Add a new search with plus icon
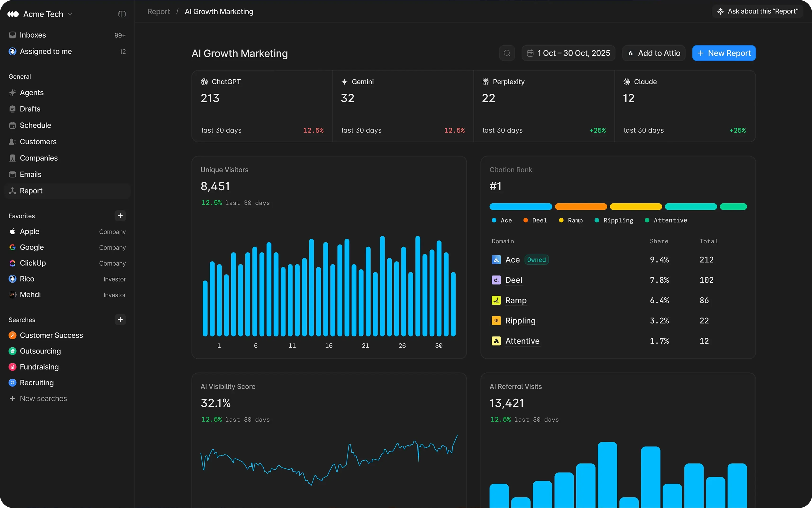The image size is (812, 508). (120, 320)
